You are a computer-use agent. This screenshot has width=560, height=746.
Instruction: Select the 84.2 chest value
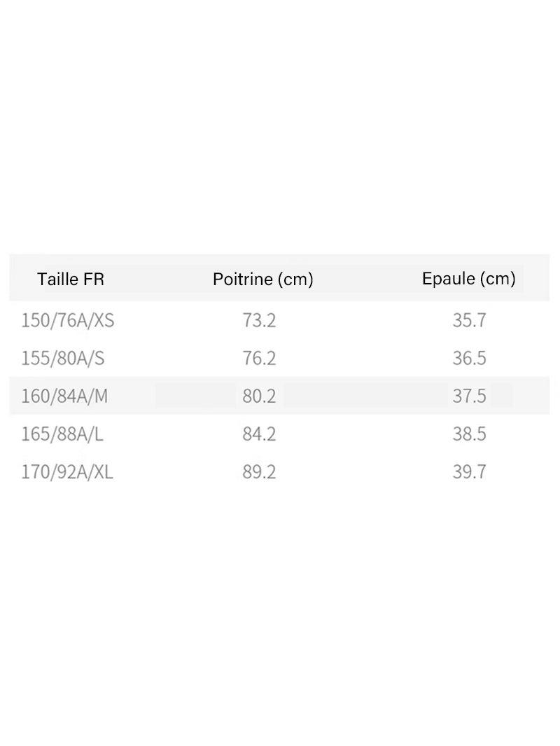(259, 434)
